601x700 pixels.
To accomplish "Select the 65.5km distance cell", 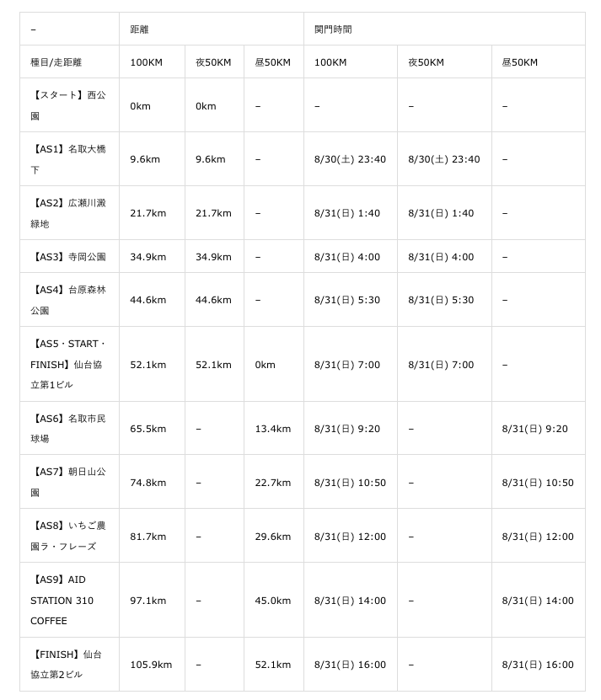I will click(148, 429).
